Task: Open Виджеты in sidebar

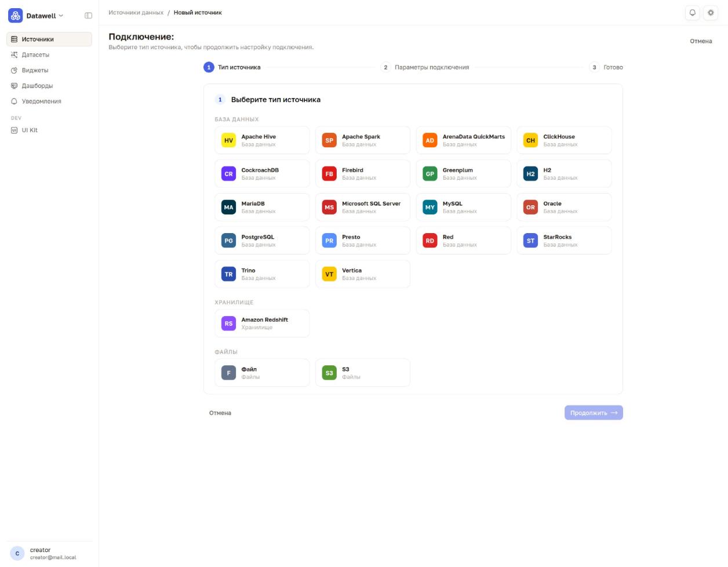Action: click(x=49, y=70)
